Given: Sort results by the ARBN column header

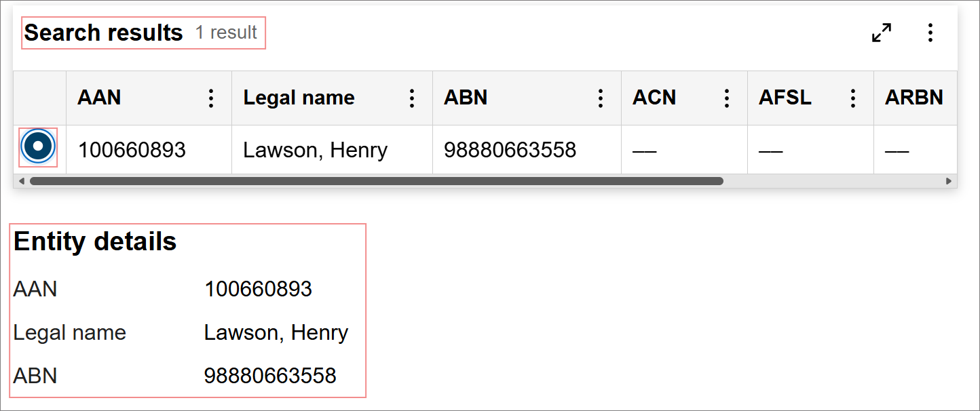Looking at the screenshot, I should point(915,98).
